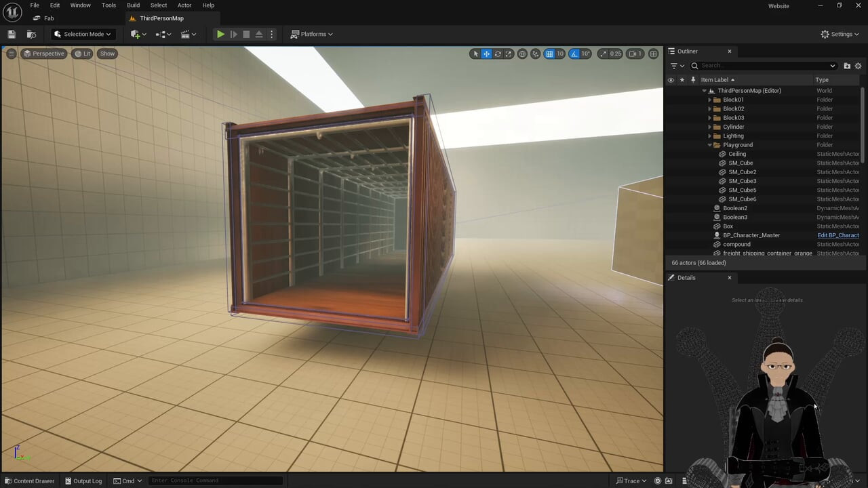Open the Selection Mode dropdown
868x488 pixels.
[x=82, y=34]
